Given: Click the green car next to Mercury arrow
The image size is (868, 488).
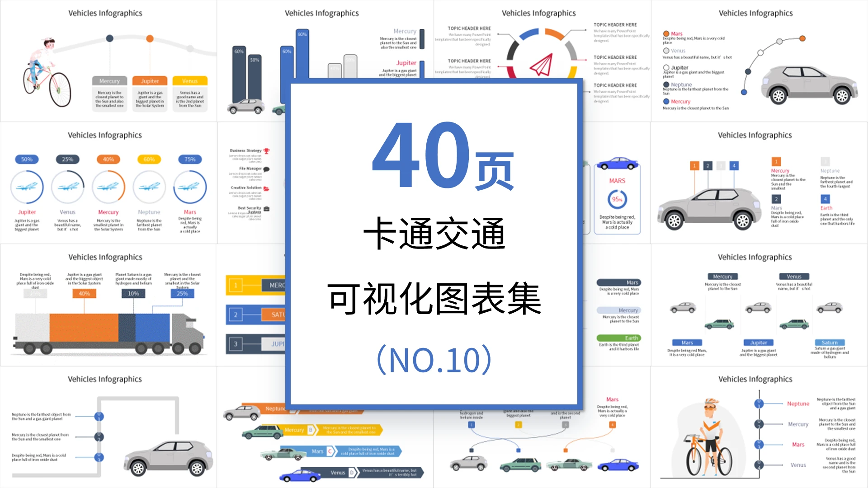Looking at the screenshot, I should [x=262, y=432].
